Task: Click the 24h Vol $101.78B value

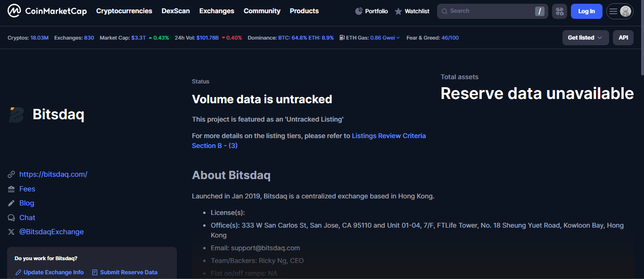Action: click(x=207, y=38)
